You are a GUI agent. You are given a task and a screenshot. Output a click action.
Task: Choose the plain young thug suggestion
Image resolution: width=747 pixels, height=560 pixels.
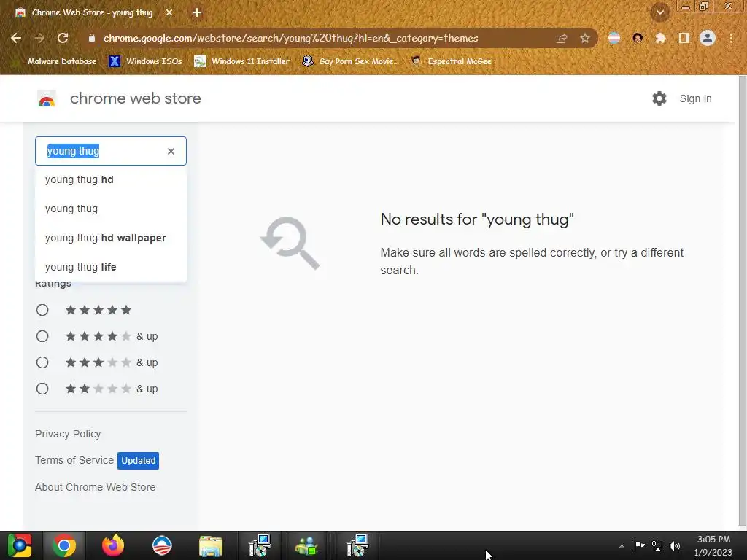(x=111, y=209)
